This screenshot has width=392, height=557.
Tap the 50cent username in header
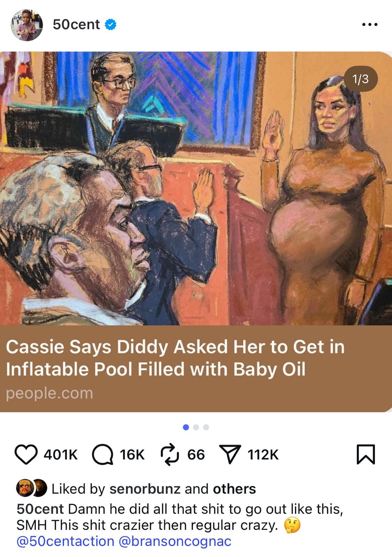coord(76,24)
